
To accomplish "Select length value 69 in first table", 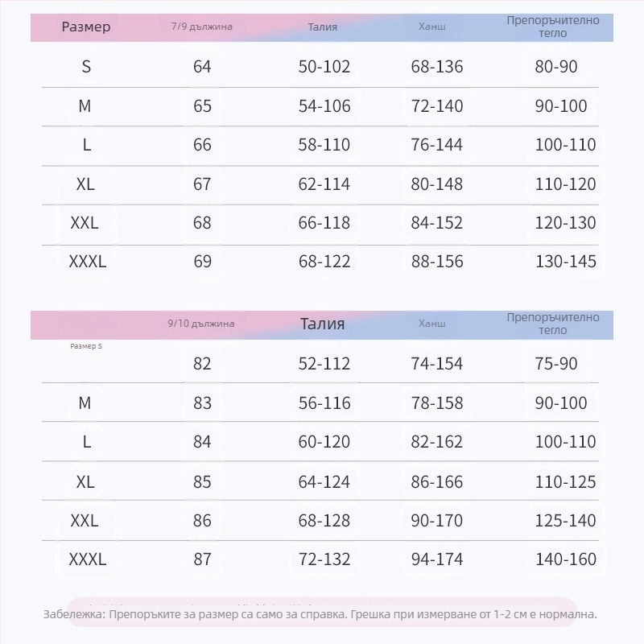I will click(x=203, y=261).
